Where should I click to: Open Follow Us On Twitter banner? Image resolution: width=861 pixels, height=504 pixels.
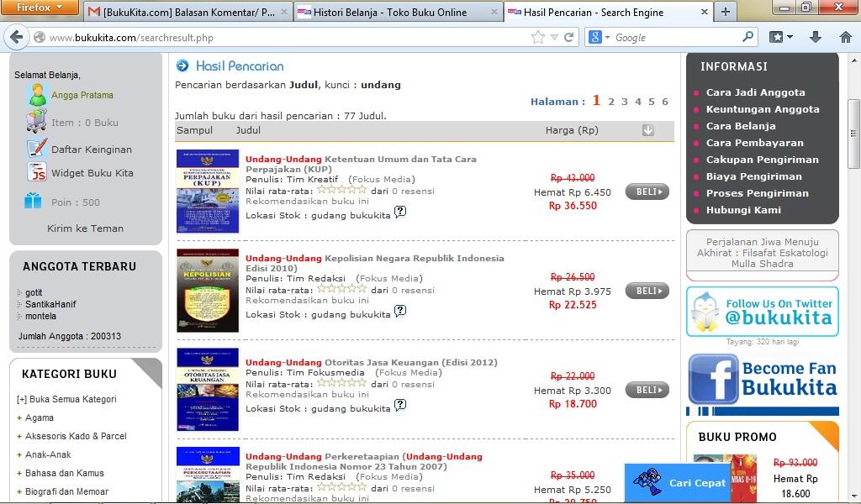[x=762, y=312]
